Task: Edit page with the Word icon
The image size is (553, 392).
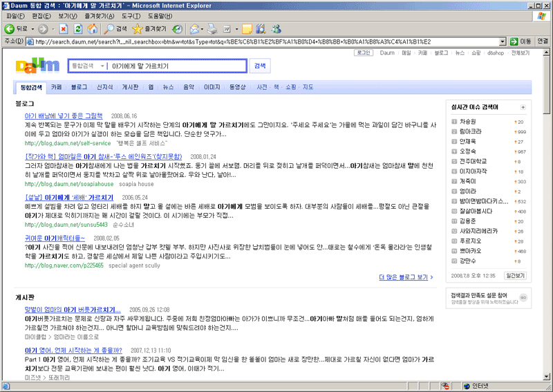Action: [x=227, y=29]
